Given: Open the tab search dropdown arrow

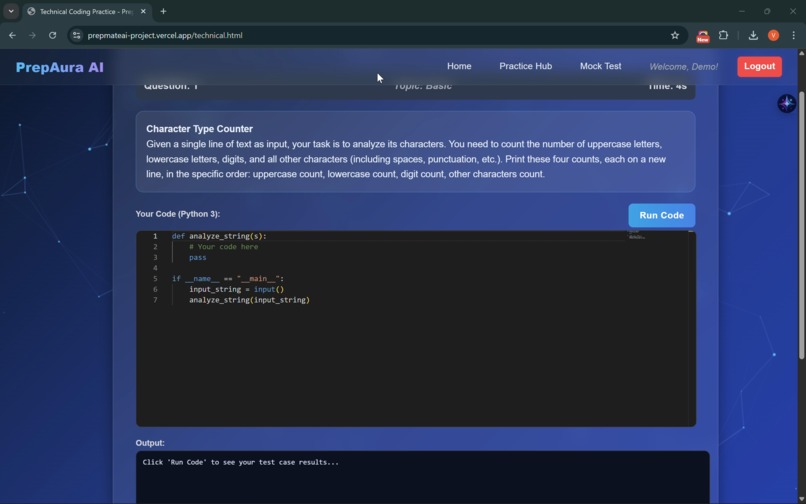Looking at the screenshot, I should point(11,11).
